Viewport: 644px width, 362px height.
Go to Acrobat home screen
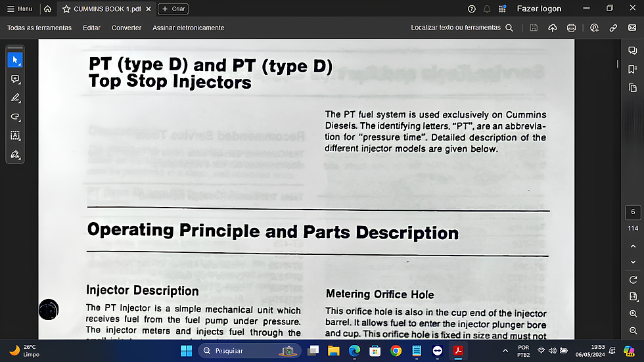[x=47, y=9]
